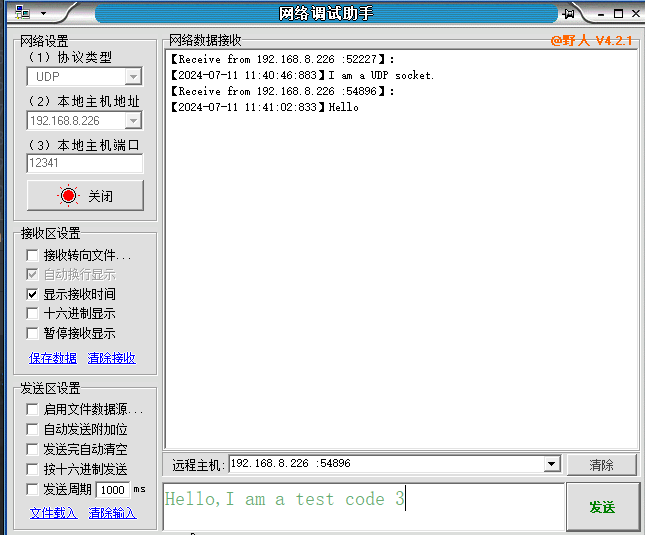Open the app system menu icon
Image resolution: width=645 pixels, height=535 pixels.
tap(23, 13)
